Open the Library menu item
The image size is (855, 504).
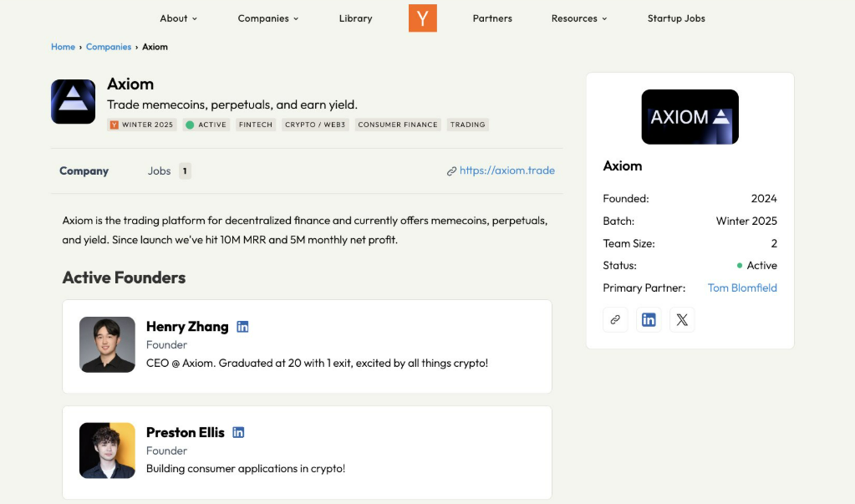coord(355,18)
